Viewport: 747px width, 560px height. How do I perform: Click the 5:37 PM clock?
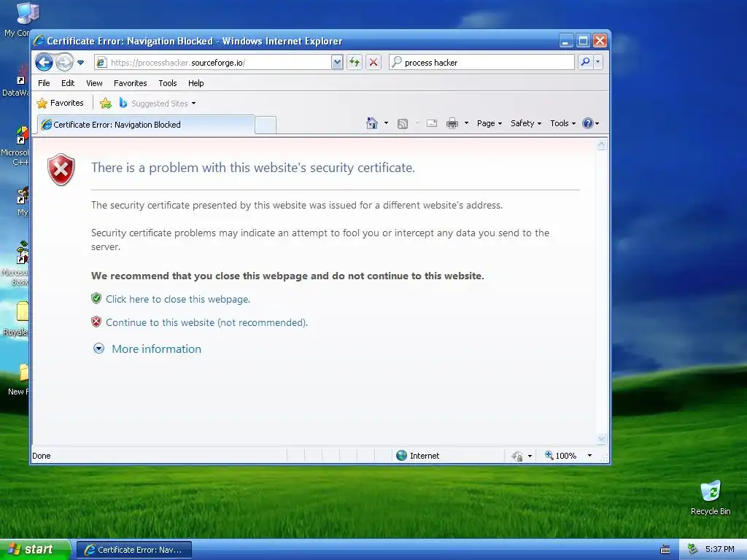point(719,549)
